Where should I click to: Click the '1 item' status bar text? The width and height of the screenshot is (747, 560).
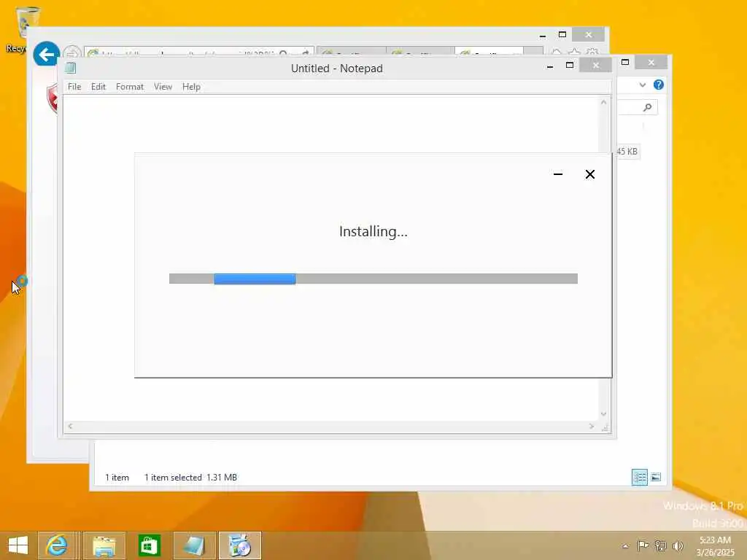(117, 477)
